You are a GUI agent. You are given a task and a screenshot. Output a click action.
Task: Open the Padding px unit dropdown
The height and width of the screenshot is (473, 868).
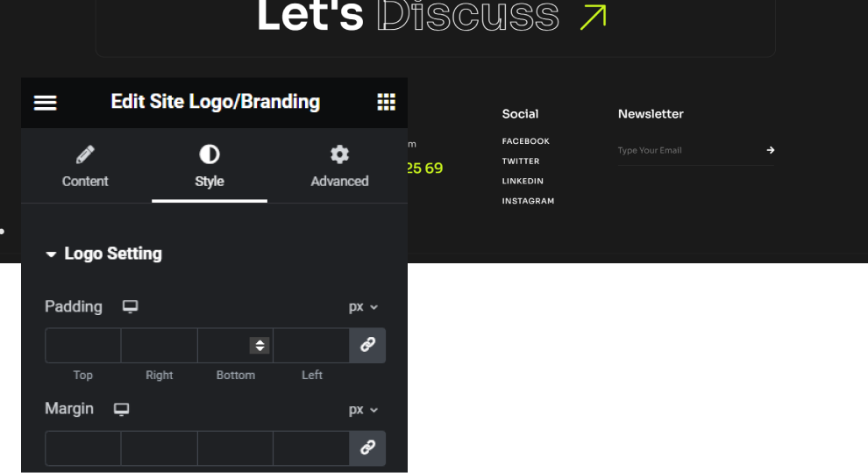pyautogui.click(x=363, y=307)
